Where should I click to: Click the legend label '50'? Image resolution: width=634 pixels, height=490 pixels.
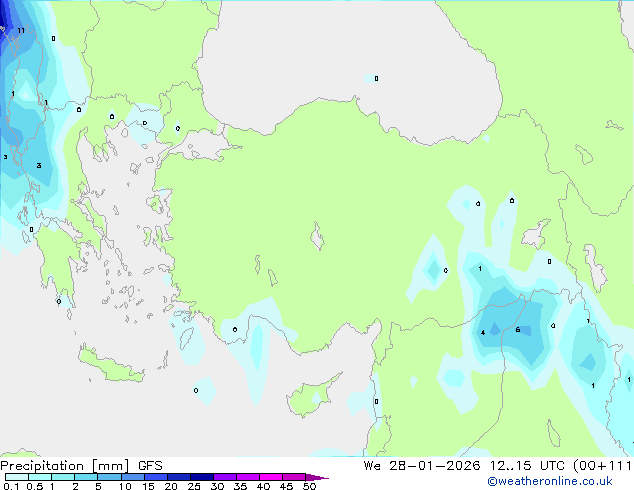[x=309, y=486]
